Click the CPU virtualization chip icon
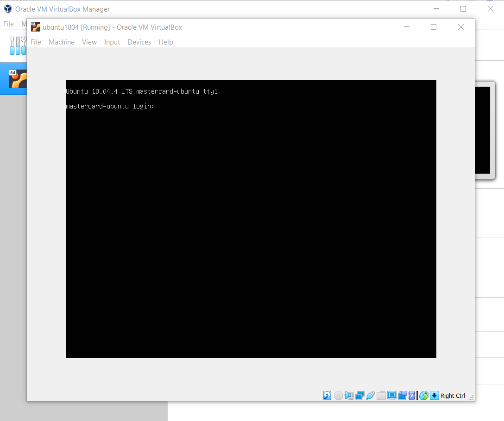 click(x=412, y=395)
